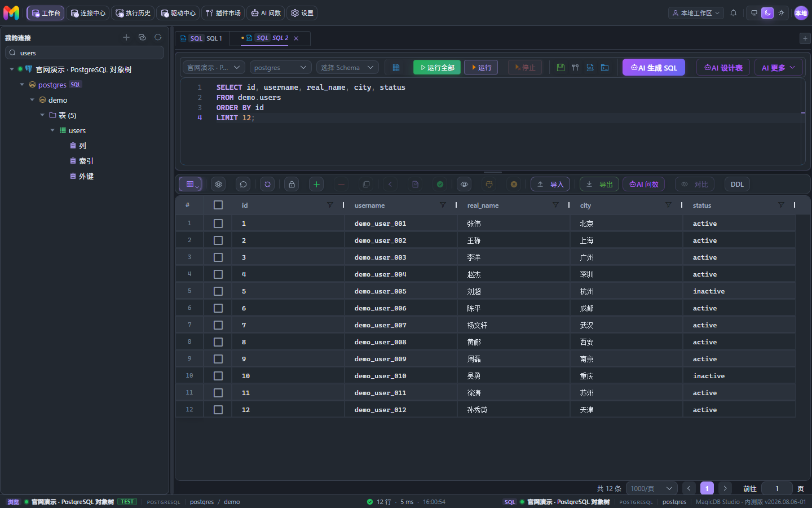Image resolution: width=812 pixels, height=508 pixels.
Task: Click the AI 生成 SQL button
Action: point(654,68)
